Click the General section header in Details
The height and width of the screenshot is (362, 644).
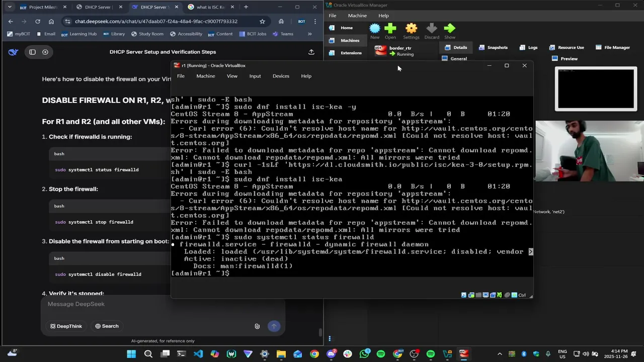(454, 58)
